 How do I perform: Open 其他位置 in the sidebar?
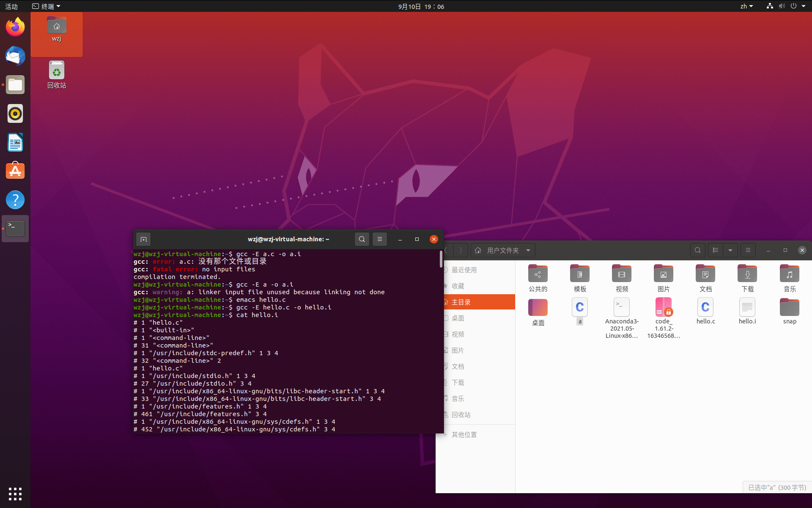click(464, 434)
